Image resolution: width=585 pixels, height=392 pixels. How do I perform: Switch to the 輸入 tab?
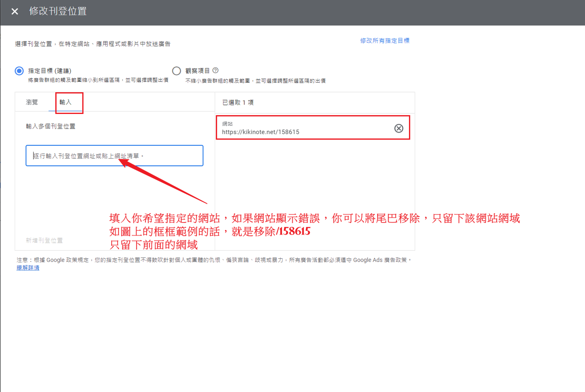(65, 102)
